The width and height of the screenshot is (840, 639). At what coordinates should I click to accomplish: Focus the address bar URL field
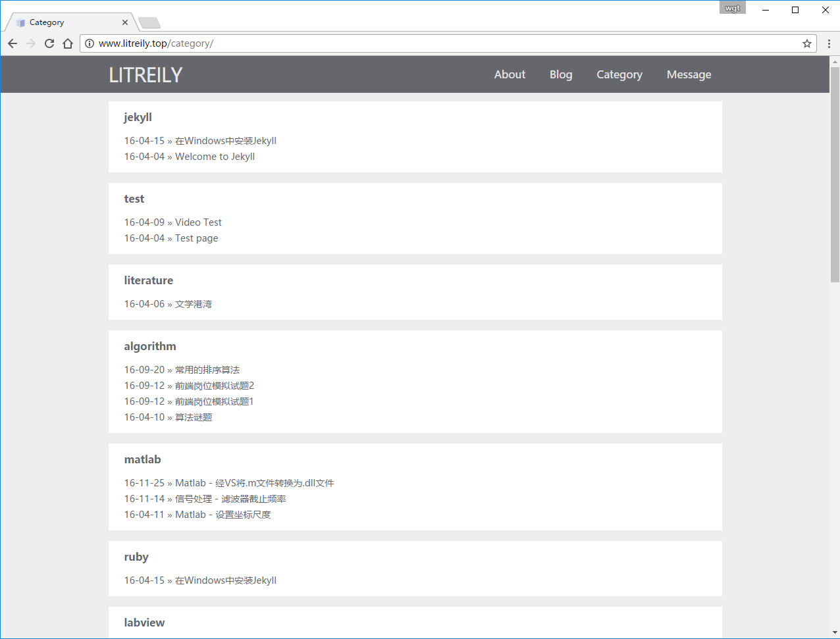447,43
